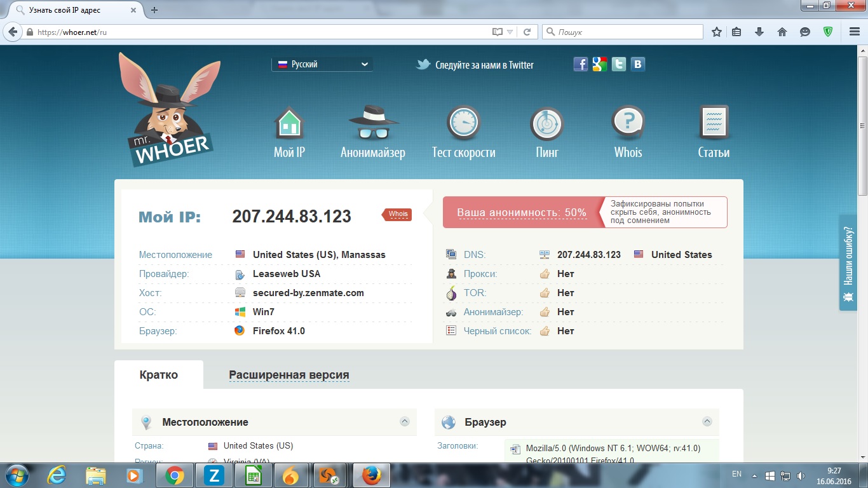Click the EN language indicator in tray
Image resolution: width=868 pixels, height=488 pixels.
[736, 474]
